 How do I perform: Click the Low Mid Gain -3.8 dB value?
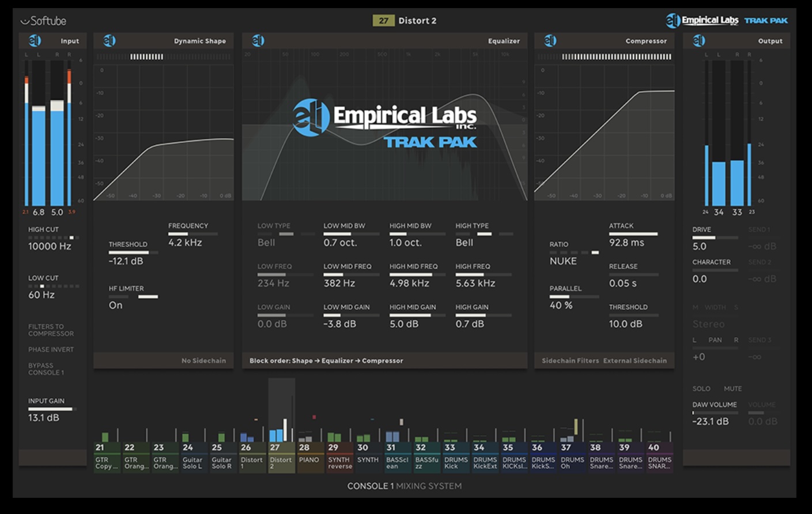(x=339, y=324)
